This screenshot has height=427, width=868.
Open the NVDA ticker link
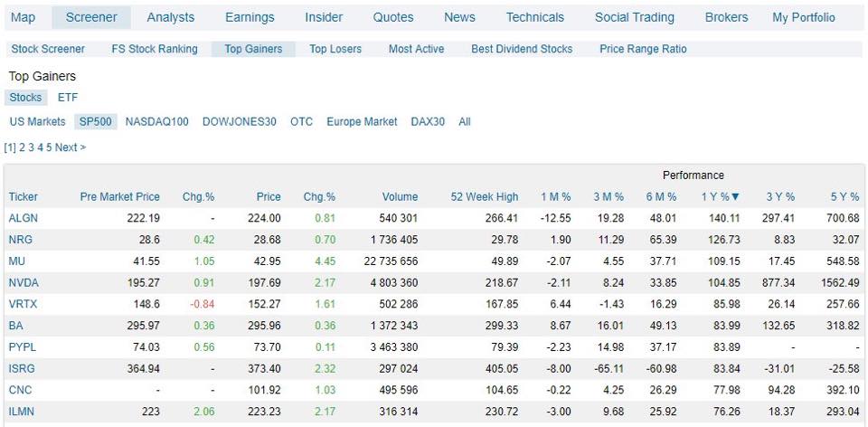click(x=24, y=283)
